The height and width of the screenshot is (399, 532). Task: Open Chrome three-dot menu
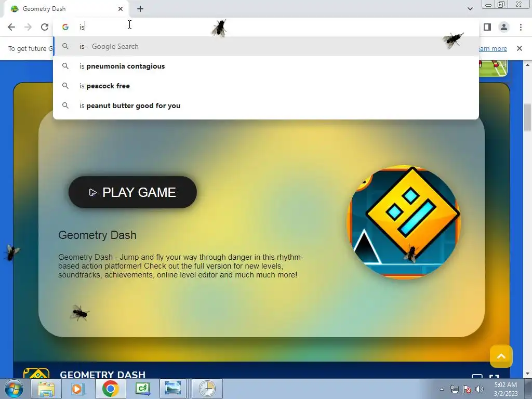coord(521,27)
